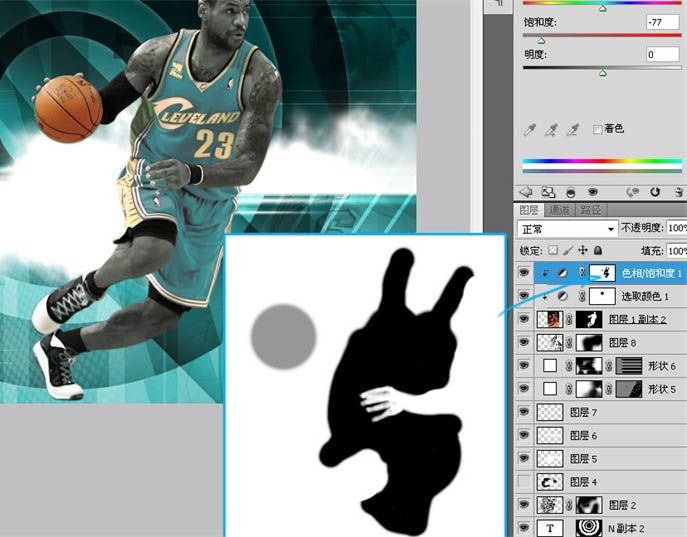Click the lock position move icon
Image resolution: width=687 pixels, height=537 pixels.
pyautogui.click(x=583, y=250)
